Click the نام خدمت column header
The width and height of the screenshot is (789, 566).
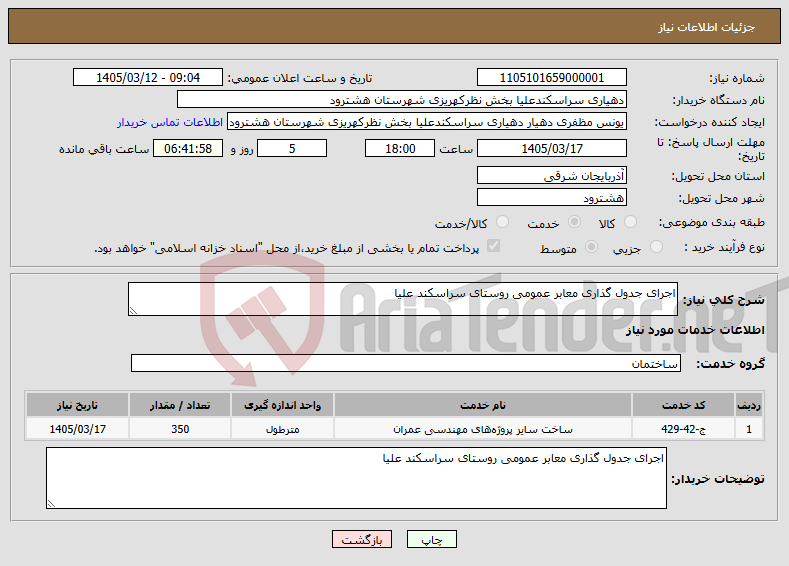483,405
